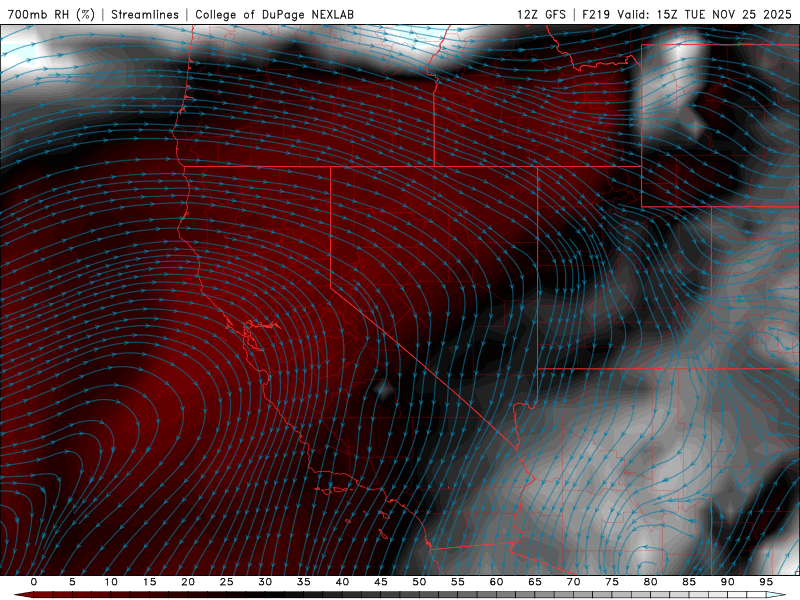Click the colorbar tick label "45"
The image size is (800, 600).
click(x=381, y=582)
